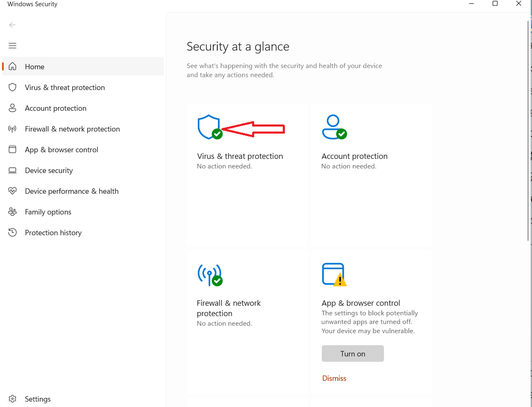Click the back arrow icon

12,25
